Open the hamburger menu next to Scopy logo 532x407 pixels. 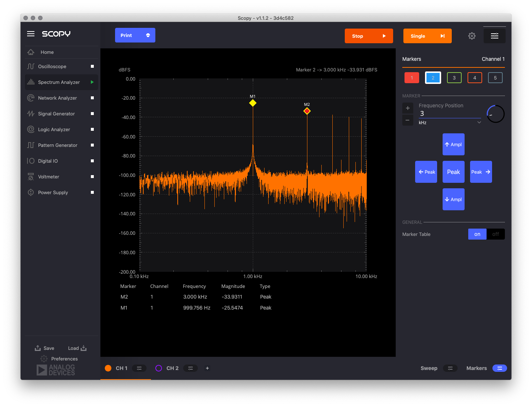[x=31, y=34]
